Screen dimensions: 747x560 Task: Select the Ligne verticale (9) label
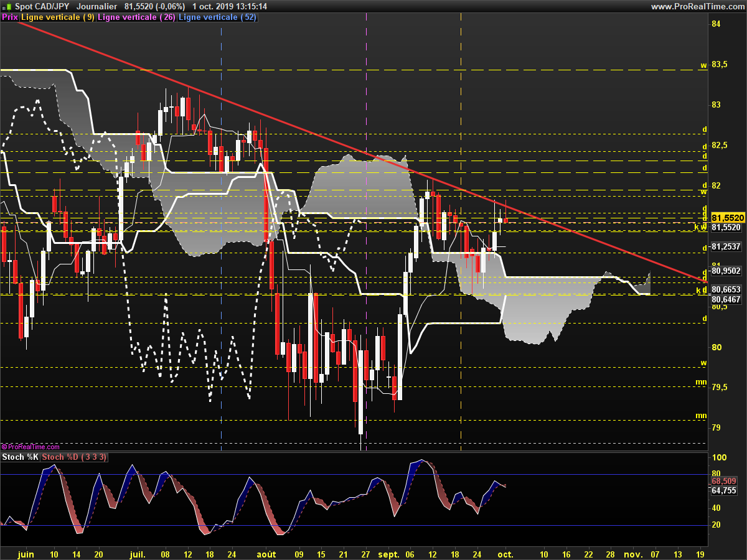58,17
